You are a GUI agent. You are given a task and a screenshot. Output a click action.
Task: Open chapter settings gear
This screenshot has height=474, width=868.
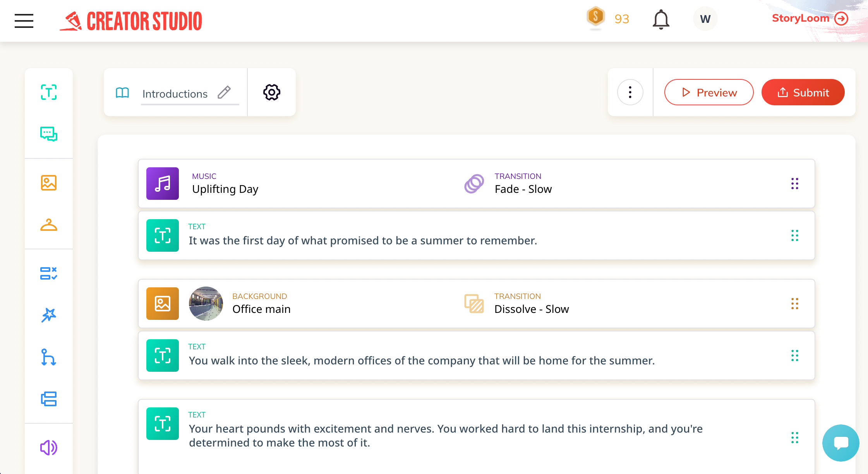point(272,92)
